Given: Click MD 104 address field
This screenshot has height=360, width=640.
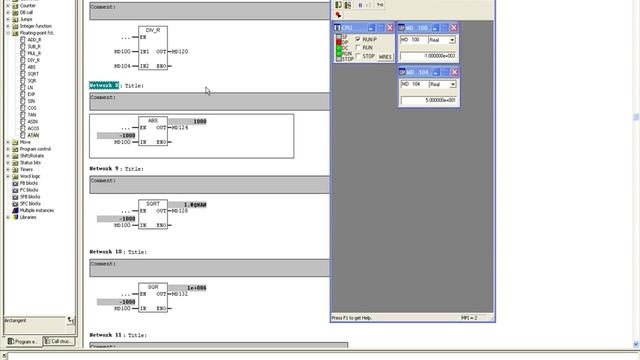Looking at the screenshot, I should pos(414,84).
